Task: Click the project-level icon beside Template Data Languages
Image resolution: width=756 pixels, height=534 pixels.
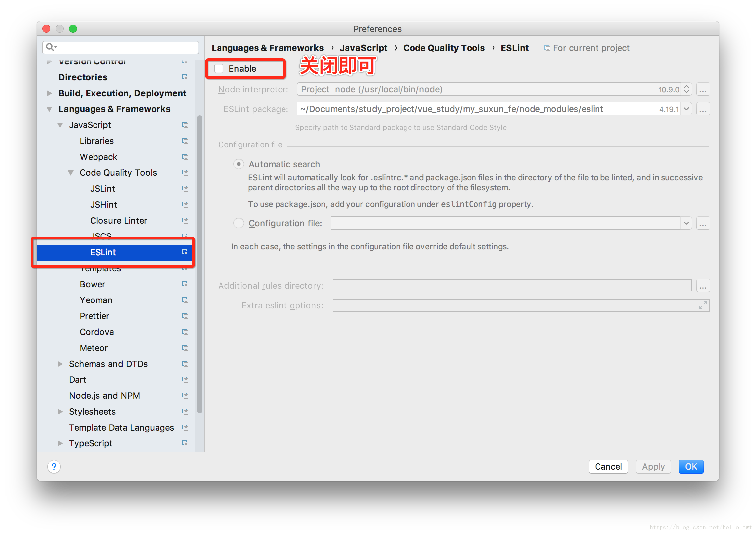Action: [x=185, y=428]
